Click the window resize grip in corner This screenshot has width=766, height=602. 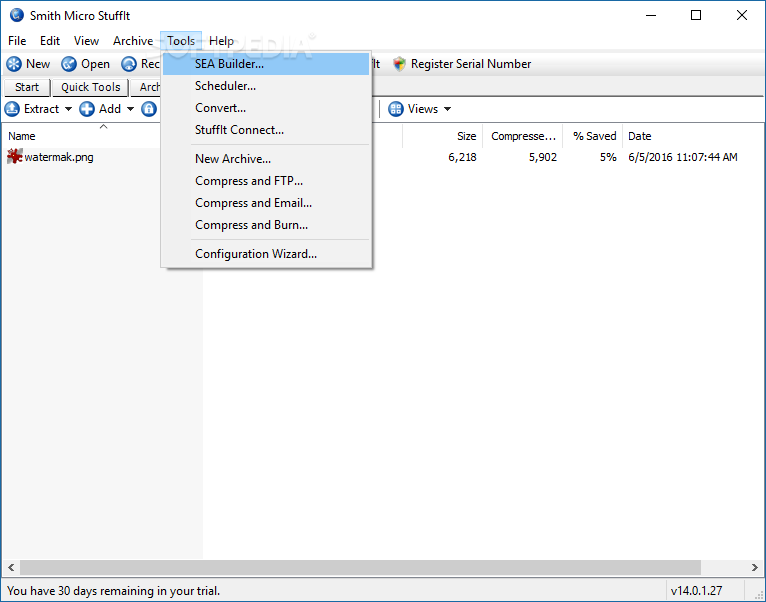pyautogui.click(x=759, y=594)
